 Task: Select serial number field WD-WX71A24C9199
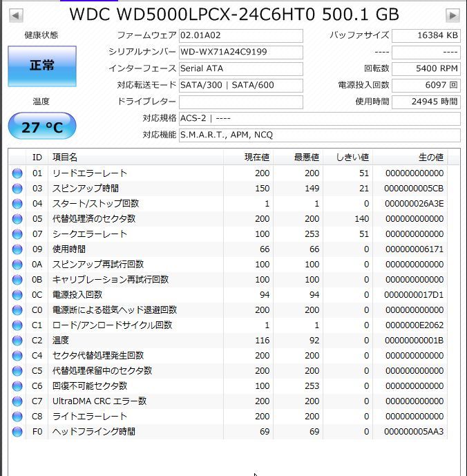coord(241,53)
